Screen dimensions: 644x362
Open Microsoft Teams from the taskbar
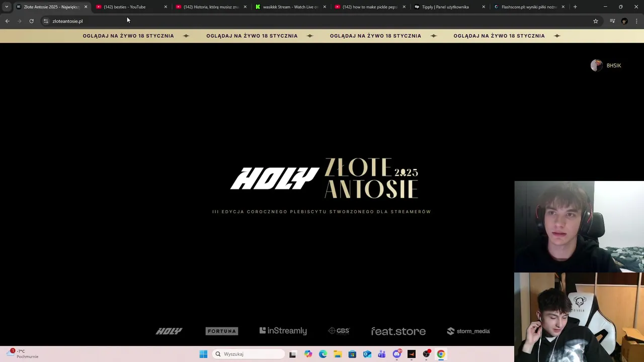[x=382, y=354]
